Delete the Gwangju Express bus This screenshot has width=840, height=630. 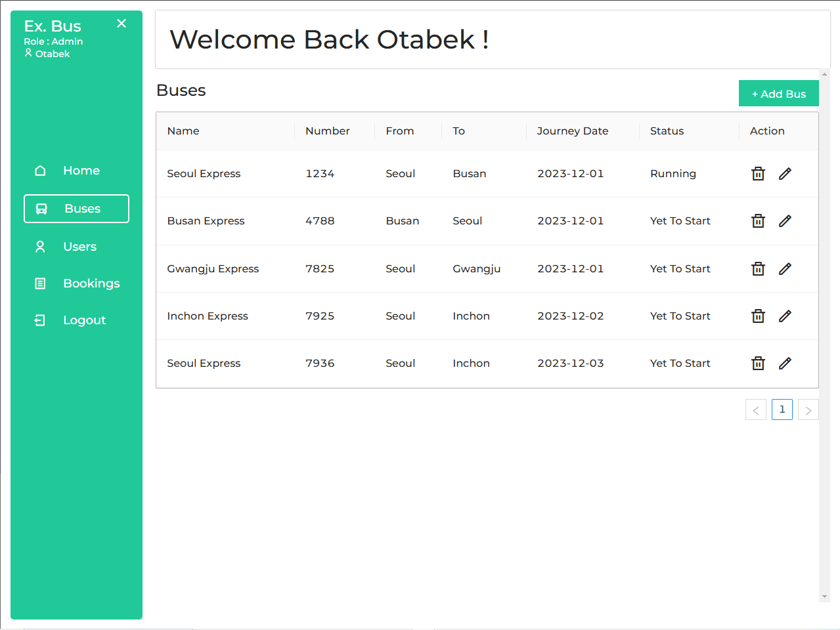coord(758,269)
